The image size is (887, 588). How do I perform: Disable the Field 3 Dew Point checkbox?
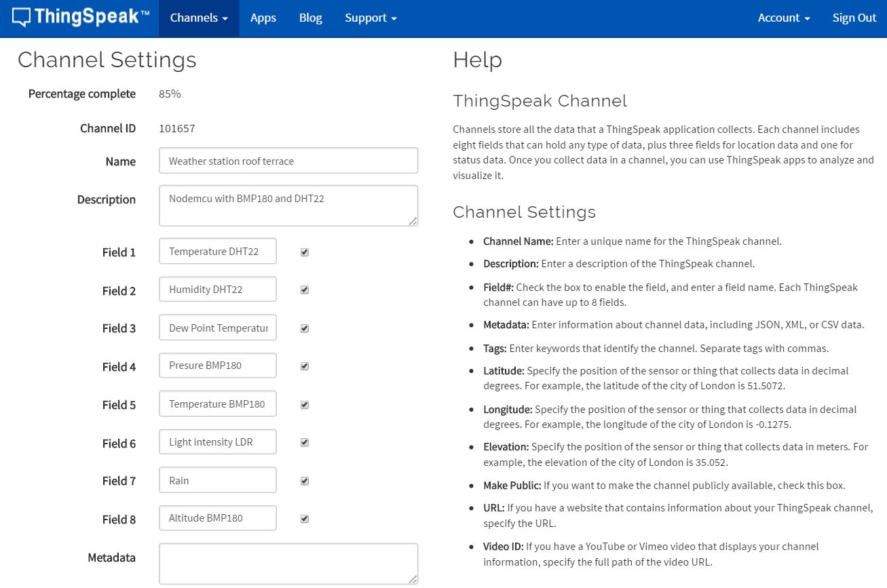pos(305,328)
